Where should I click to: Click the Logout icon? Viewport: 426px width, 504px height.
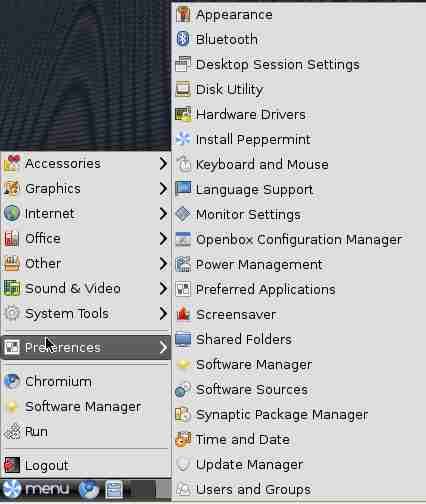click(x=12, y=465)
